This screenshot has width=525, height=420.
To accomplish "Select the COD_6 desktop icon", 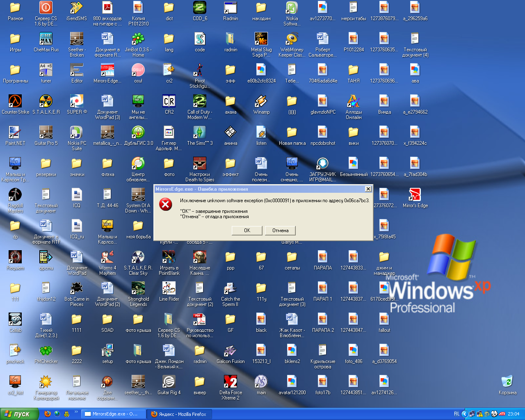I will tap(200, 11).
